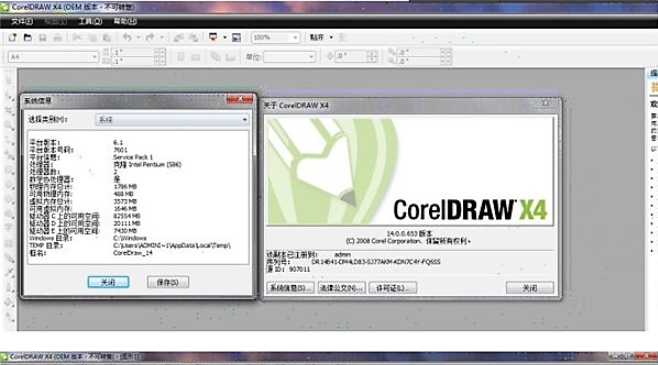The width and height of the screenshot is (658, 365).
Task: Select portrait page orientation icon
Action: [x=180, y=57]
